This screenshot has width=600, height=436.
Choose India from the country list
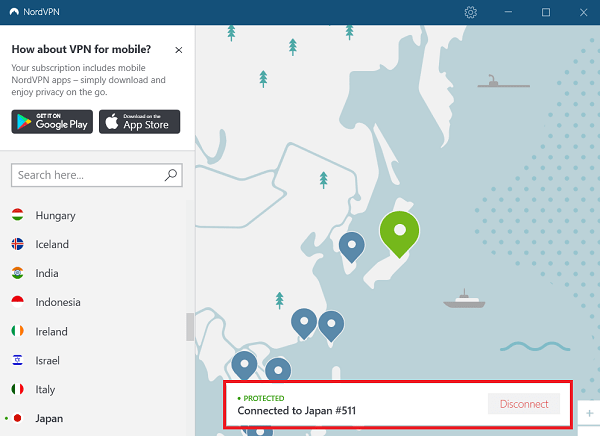point(47,273)
